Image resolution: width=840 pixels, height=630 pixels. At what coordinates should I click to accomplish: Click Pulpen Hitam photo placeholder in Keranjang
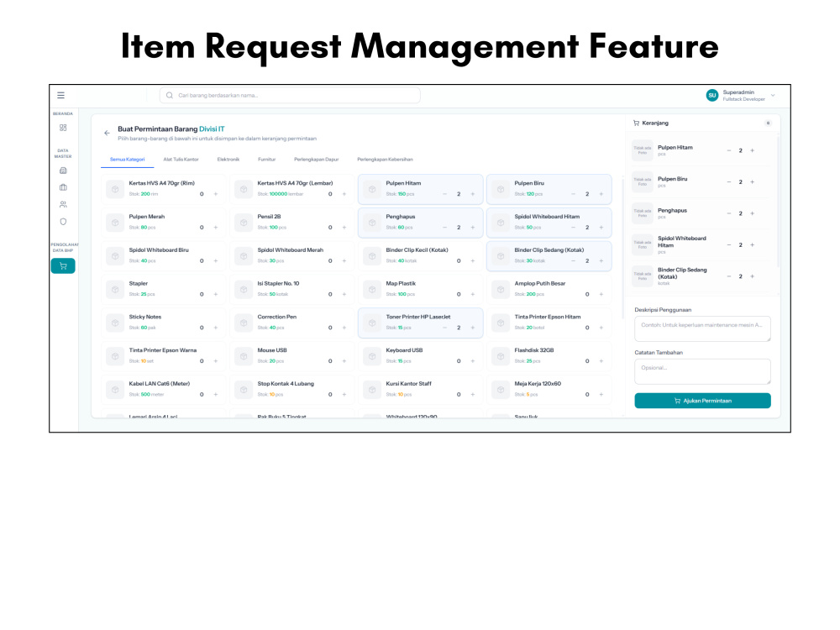643,150
